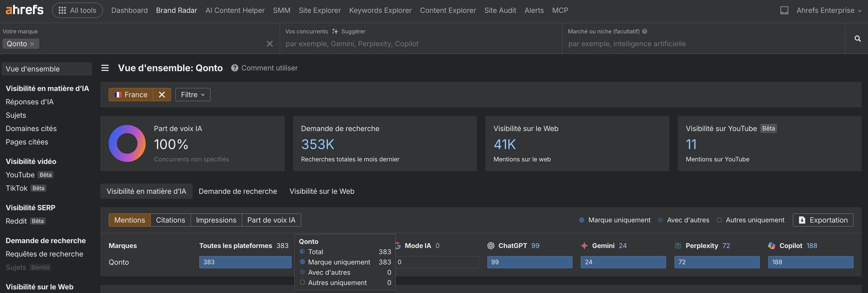Click the help icon beside Marché ou niche
This screenshot has height=293, width=868.
click(645, 31)
